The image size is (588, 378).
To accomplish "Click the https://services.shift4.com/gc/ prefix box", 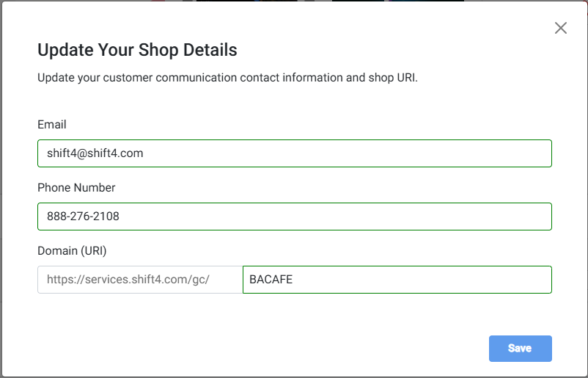I will (x=139, y=280).
